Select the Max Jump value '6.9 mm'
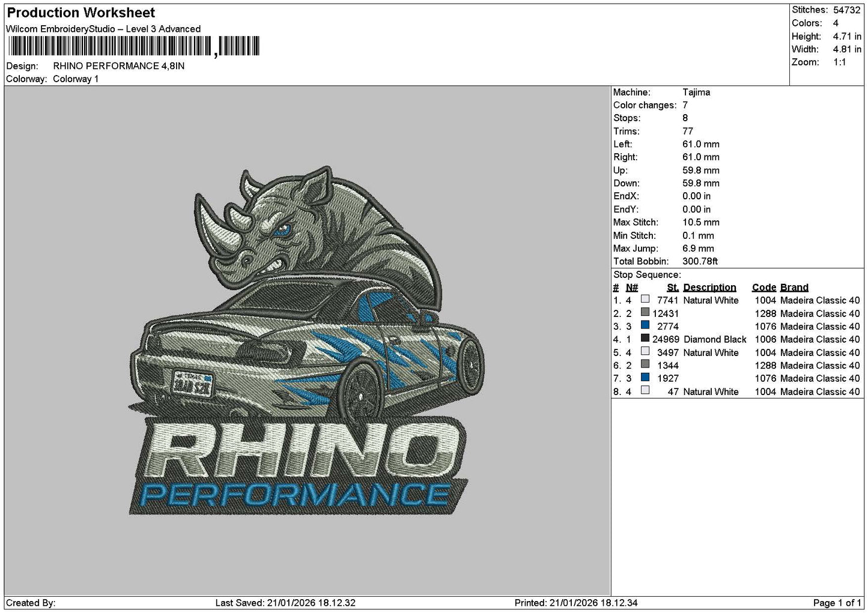 click(x=698, y=249)
